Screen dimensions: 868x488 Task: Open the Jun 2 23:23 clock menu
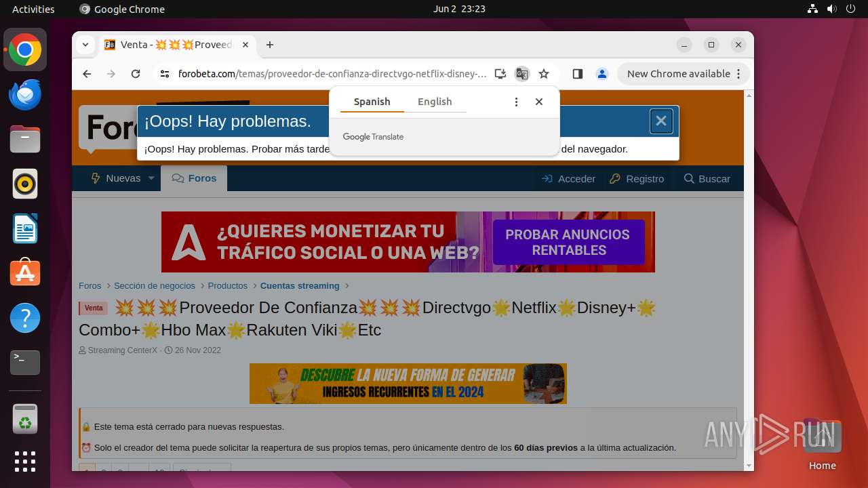point(459,9)
